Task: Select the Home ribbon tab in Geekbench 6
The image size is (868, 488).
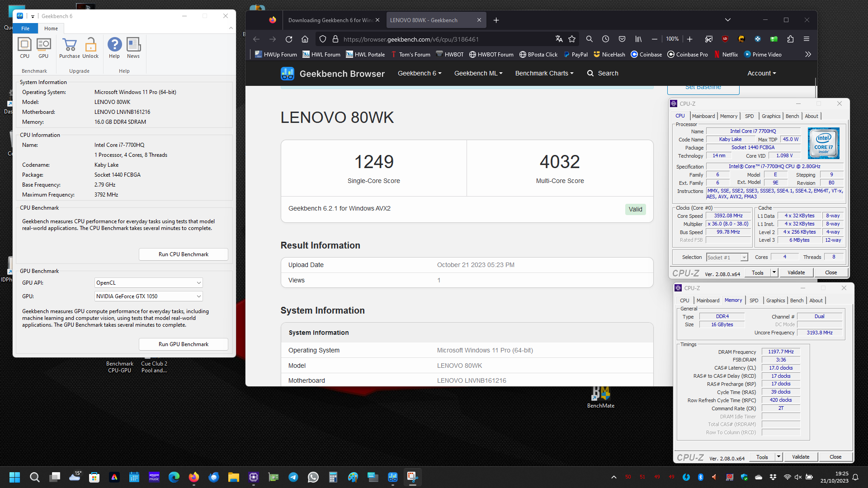Action: click(51, 28)
